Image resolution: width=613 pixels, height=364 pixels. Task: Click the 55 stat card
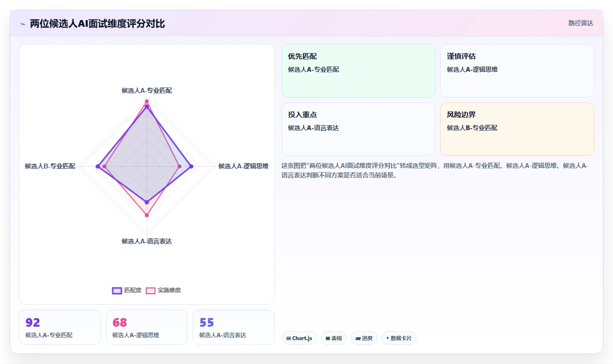(x=234, y=327)
